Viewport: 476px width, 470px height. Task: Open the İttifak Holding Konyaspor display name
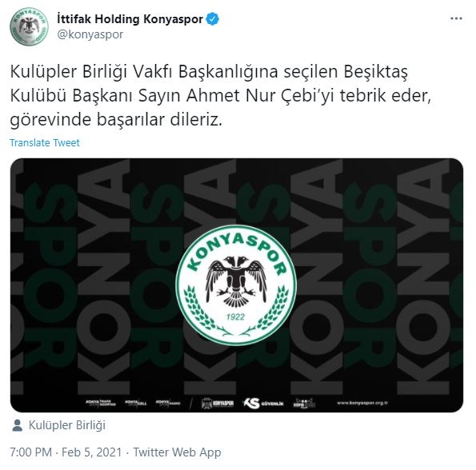coord(130,19)
